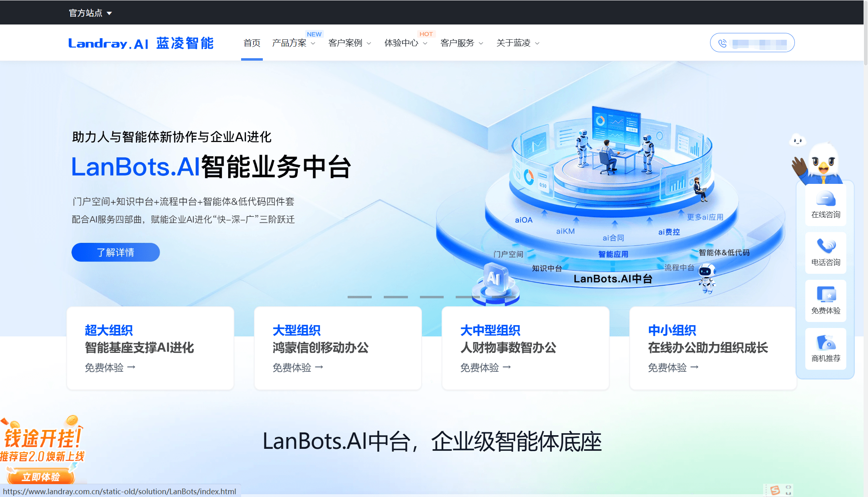Select the fourth carousel slide indicator
This screenshot has height=497, width=868.
point(468,297)
